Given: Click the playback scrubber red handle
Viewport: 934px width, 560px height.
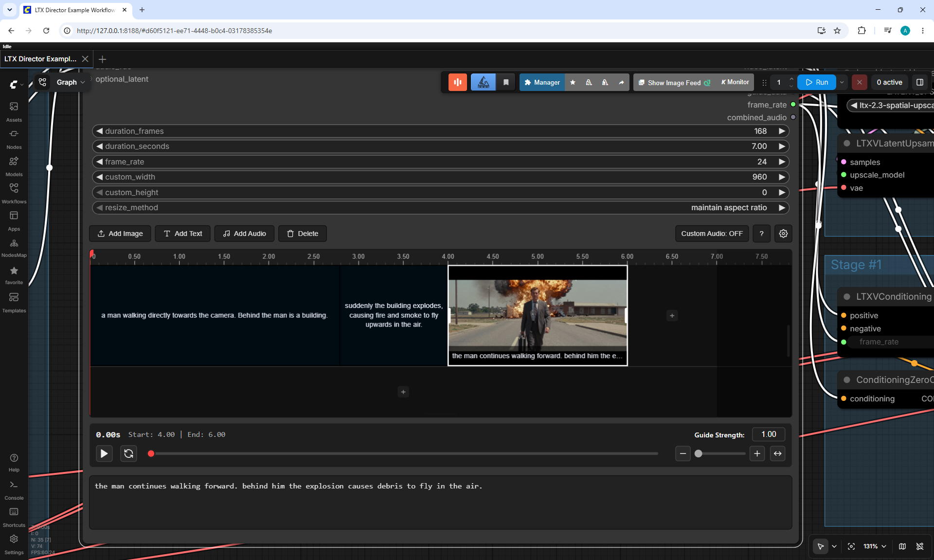Looking at the screenshot, I should coord(151,453).
